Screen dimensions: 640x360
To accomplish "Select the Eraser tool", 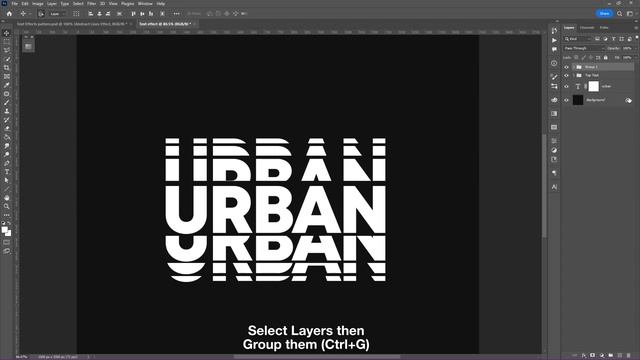I will [7, 128].
